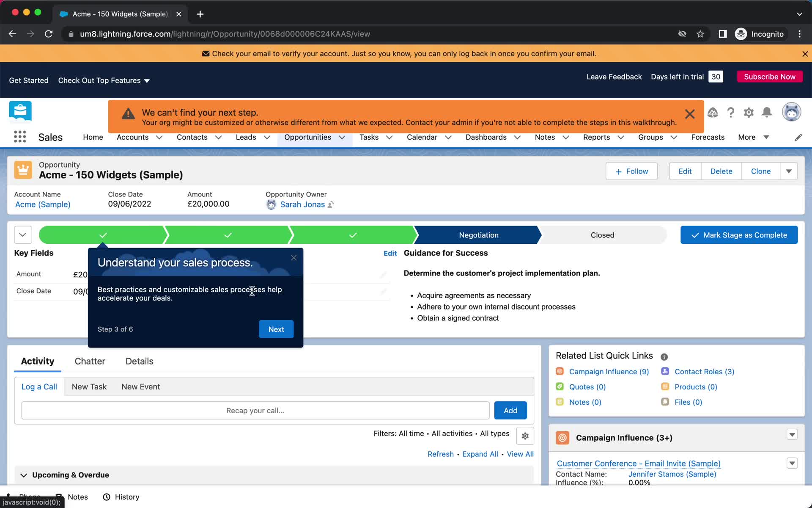Select the Log a Call activity tab
The height and width of the screenshot is (508, 812).
(39, 387)
